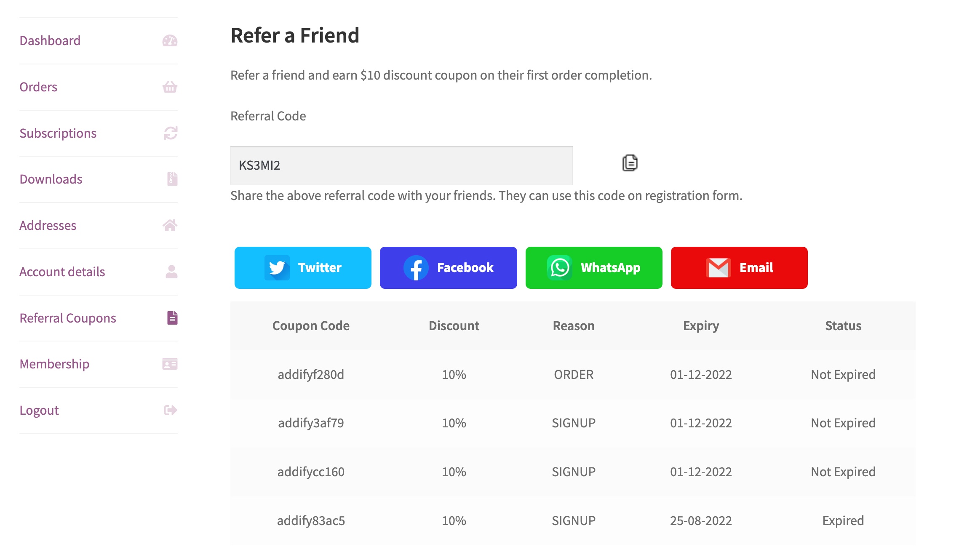Viewport: 967px width, 560px height.
Task: Click the expired status of addify83ac5
Action: point(842,521)
